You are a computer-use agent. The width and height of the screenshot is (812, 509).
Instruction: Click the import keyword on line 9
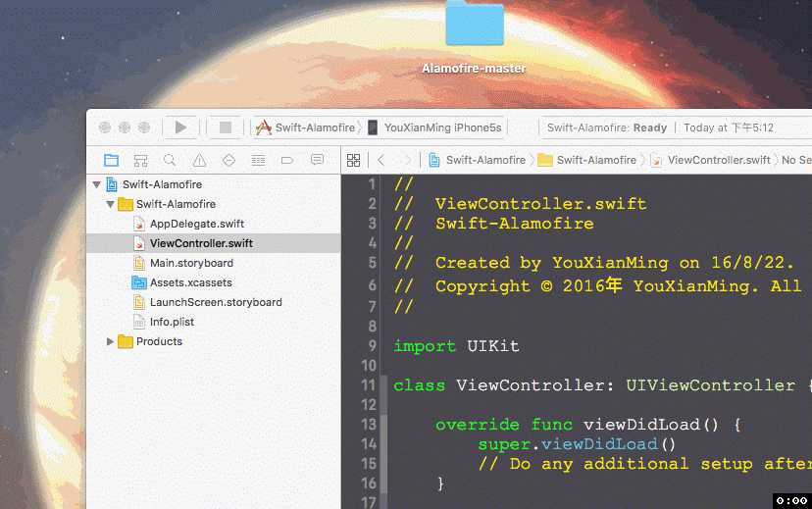pyautogui.click(x=425, y=346)
